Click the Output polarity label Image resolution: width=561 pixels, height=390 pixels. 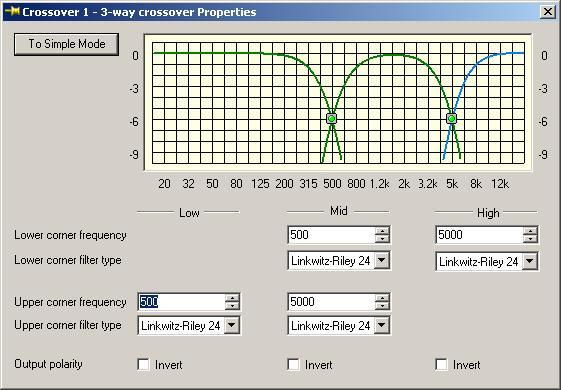[x=48, y=364]
